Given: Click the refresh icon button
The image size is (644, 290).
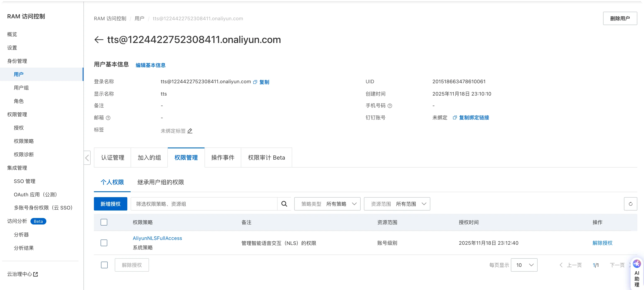Looking at the screenshot, I should tap(630, 204).
